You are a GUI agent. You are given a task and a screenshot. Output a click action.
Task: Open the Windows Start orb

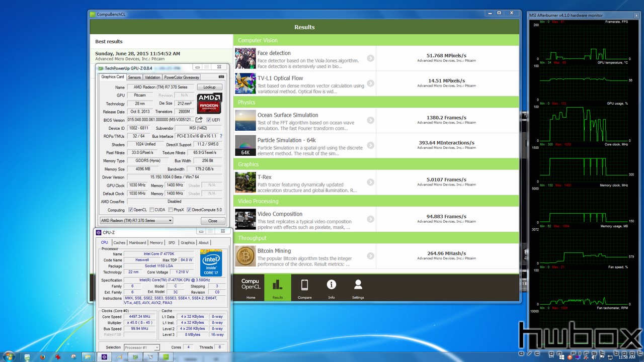point(9,356)
